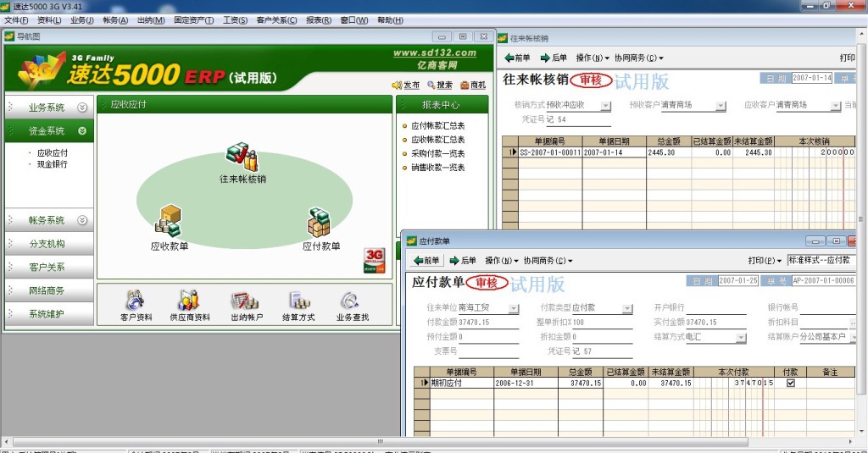Screen dimensions: 868x453
Task: Click the 日期 2007-01-25 field
Action: point(738,281)
